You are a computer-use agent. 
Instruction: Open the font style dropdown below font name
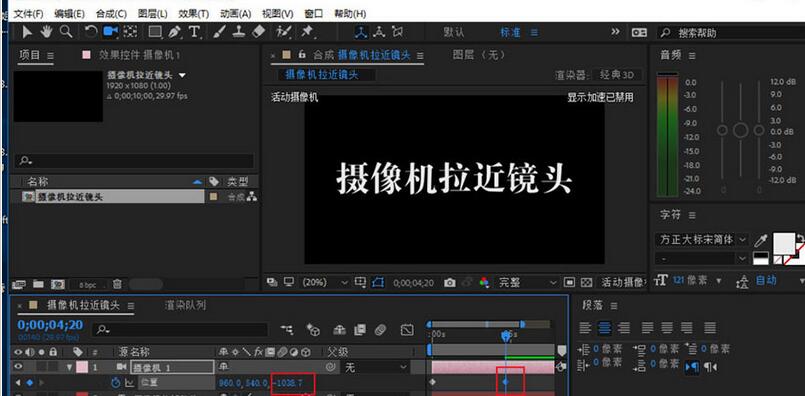701,258
